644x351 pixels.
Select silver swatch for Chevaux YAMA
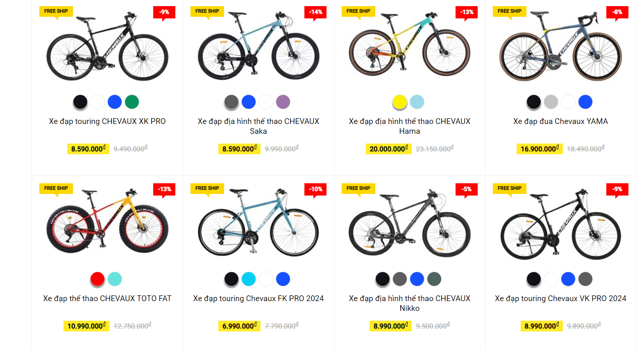point(551,102)
